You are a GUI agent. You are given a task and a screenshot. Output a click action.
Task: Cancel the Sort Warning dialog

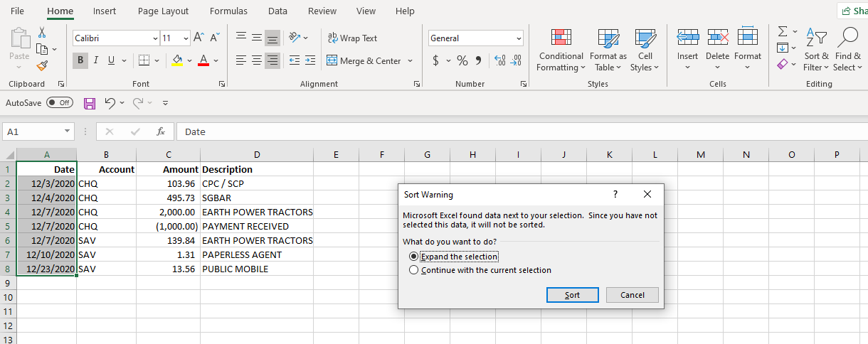tap(632, 295)
